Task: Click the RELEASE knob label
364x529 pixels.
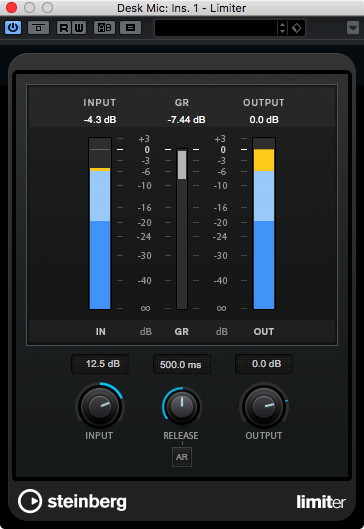Action: coord(181,436)
